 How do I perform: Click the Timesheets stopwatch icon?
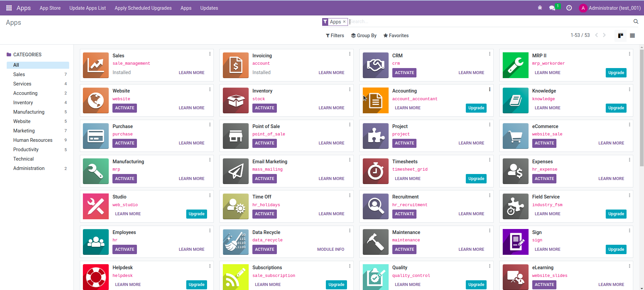coord(376,171)
